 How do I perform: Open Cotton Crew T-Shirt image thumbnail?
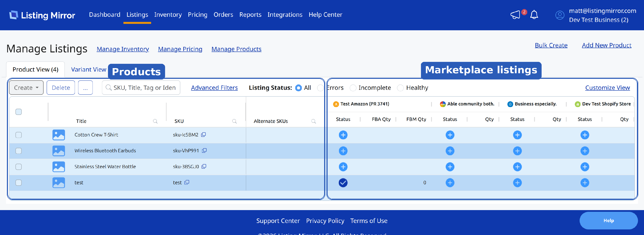tap(59, 135)
